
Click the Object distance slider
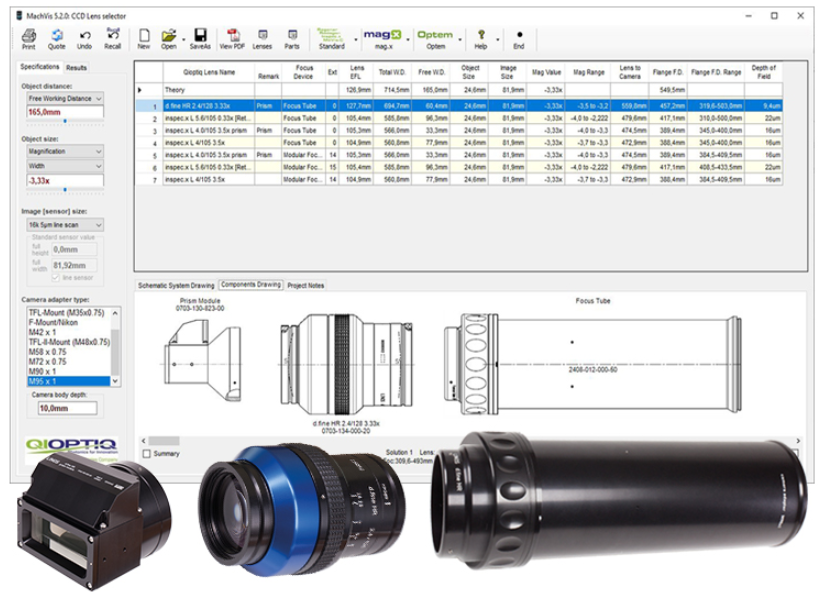click(65, 122)
